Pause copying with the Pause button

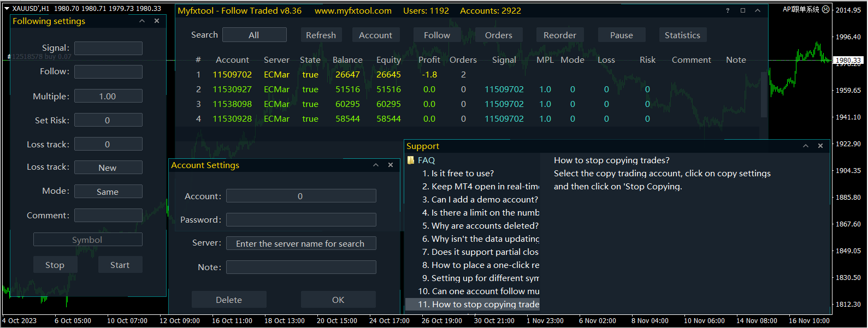[622, 35]
